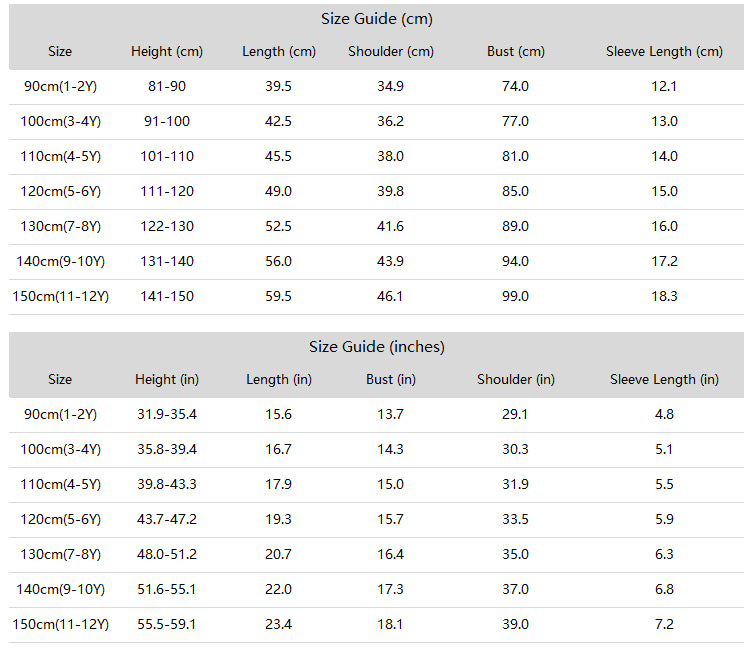The image size is (750, 649).
Task: Select the 120cm(5-6Y) size in cm table
Action: (61, 192)
